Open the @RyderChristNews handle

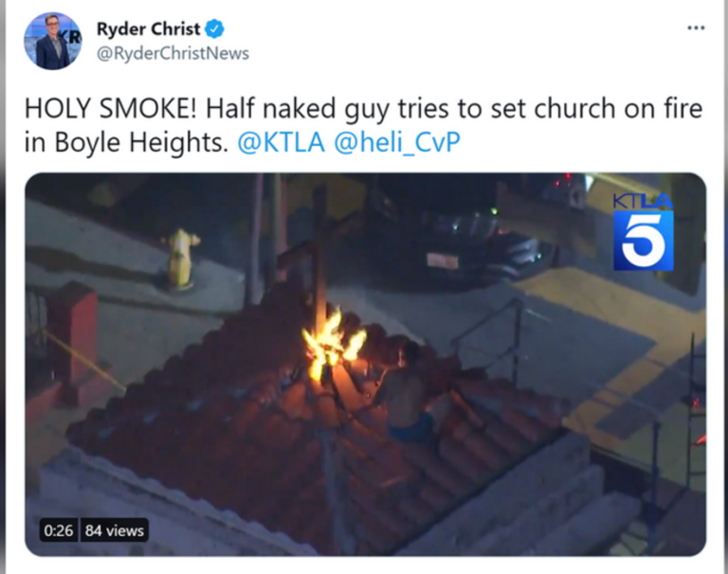coord(173,53)
